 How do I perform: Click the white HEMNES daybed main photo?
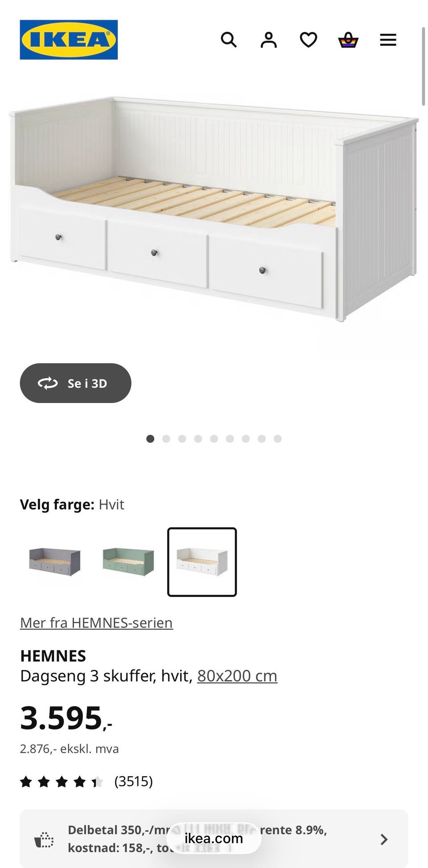pos(213,208)
